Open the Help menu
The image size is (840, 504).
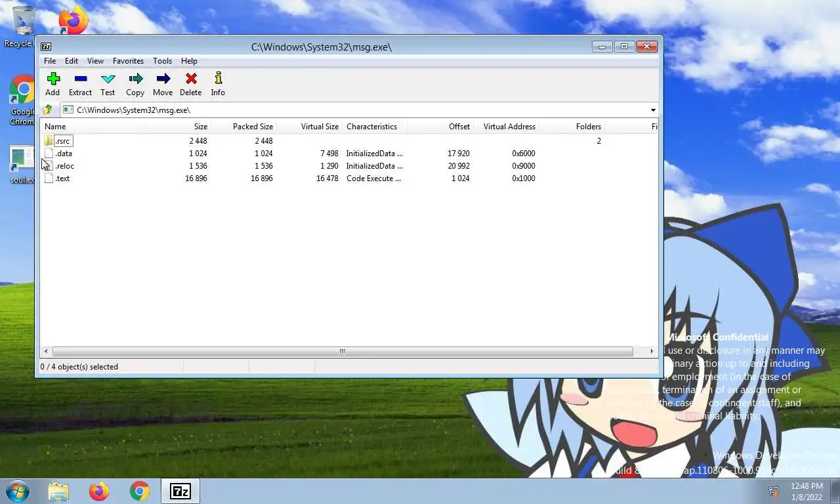[x=189, y=61]
